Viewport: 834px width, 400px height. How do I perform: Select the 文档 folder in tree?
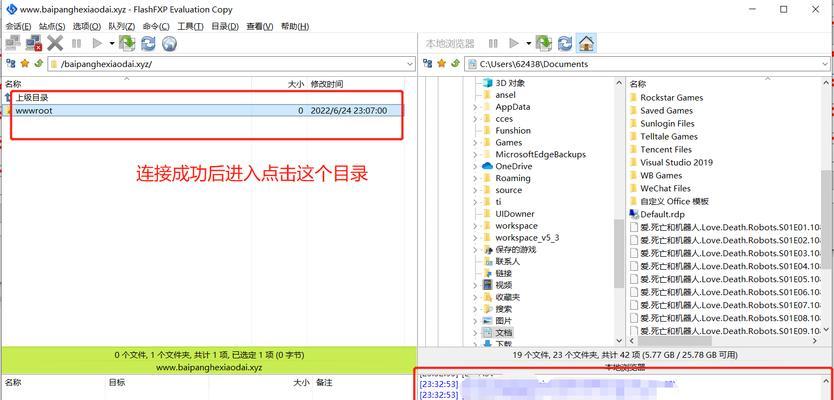[x=504, y=332]
